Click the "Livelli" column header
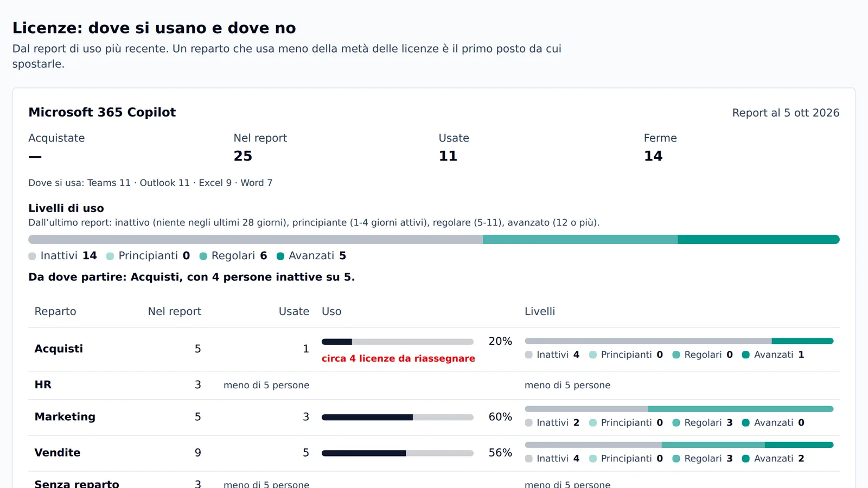The image size is (868, 488). click(540, 311)
